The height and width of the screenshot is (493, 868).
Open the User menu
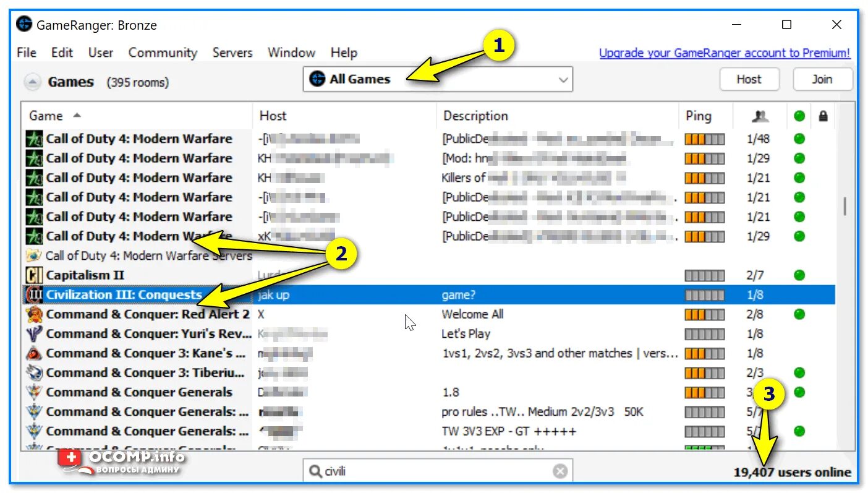coord(101,53)
